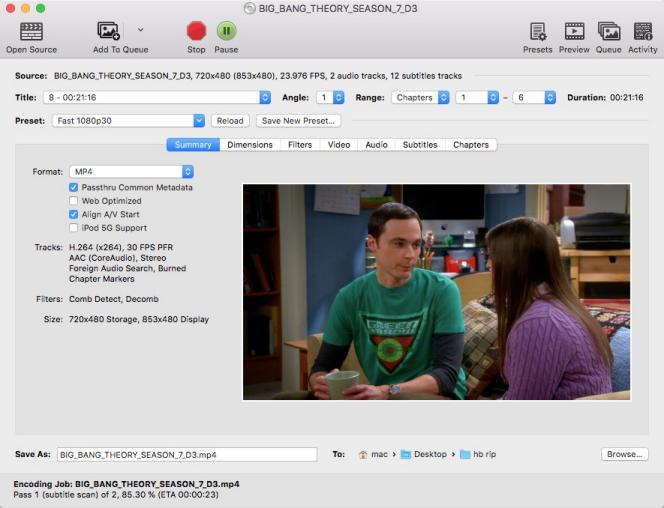
Task: Click the AAC (CoreAudio), Stereo track text
Action: (x=118, y=258)
